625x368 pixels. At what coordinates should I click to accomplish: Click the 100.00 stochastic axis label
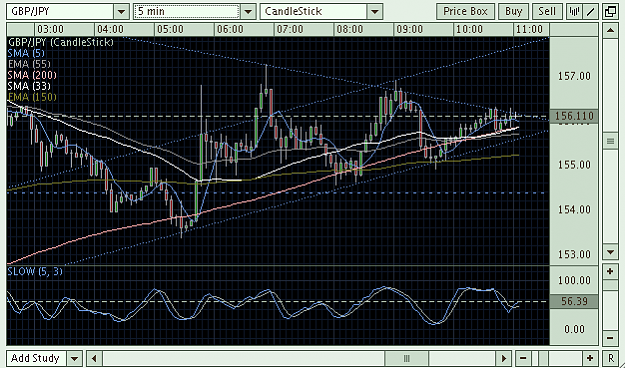pos(574,280)
